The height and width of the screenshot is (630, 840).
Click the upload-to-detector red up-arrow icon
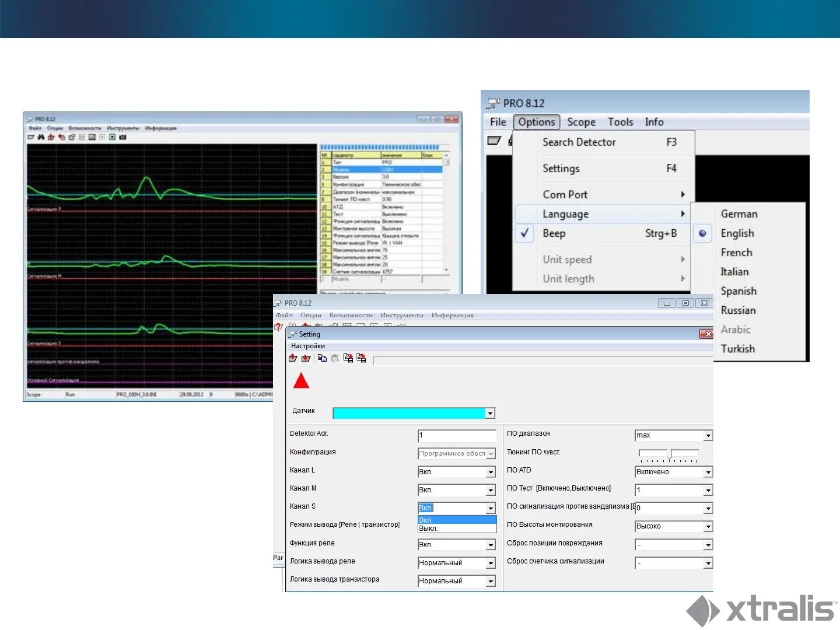pos(293,358)
